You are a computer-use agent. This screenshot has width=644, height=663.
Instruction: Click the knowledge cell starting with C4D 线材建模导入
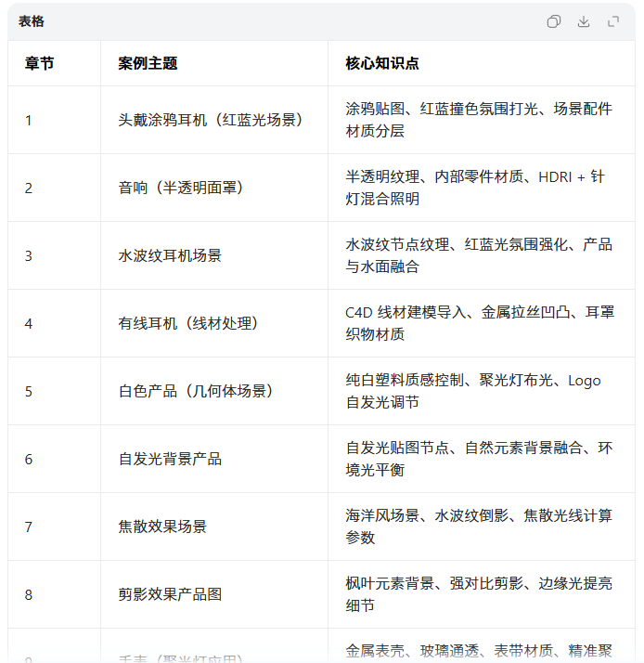(x=478, y=323)
